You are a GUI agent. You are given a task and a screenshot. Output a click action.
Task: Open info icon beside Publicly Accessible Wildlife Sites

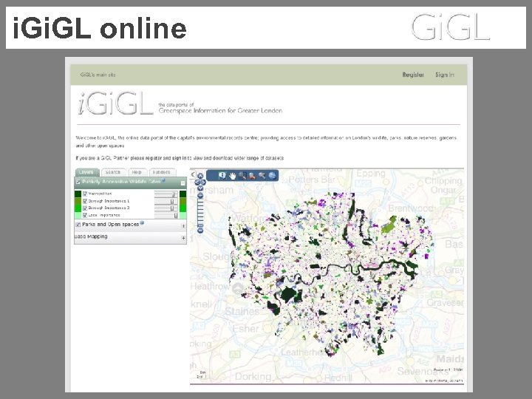(163, 180)
